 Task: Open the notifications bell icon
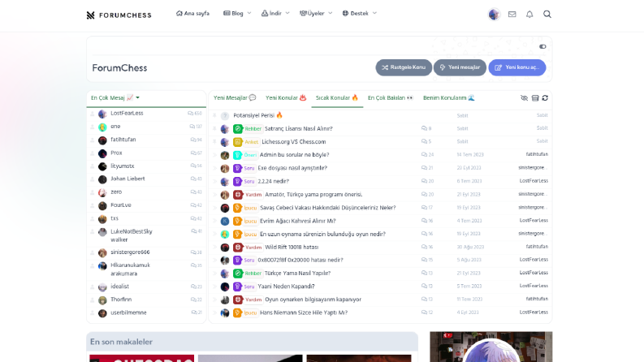coord(529,15)
